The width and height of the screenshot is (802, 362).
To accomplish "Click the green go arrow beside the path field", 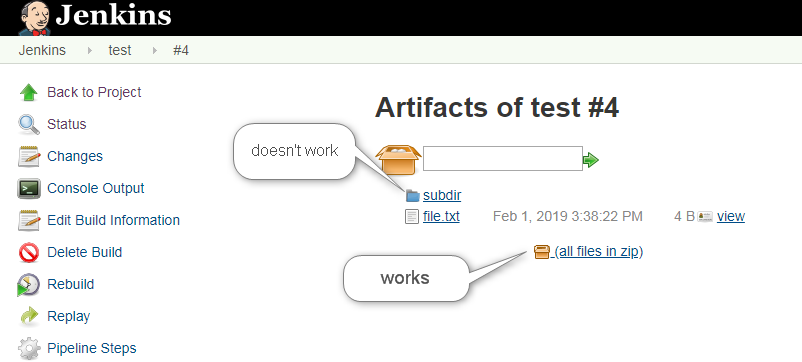I will point(591,160).
